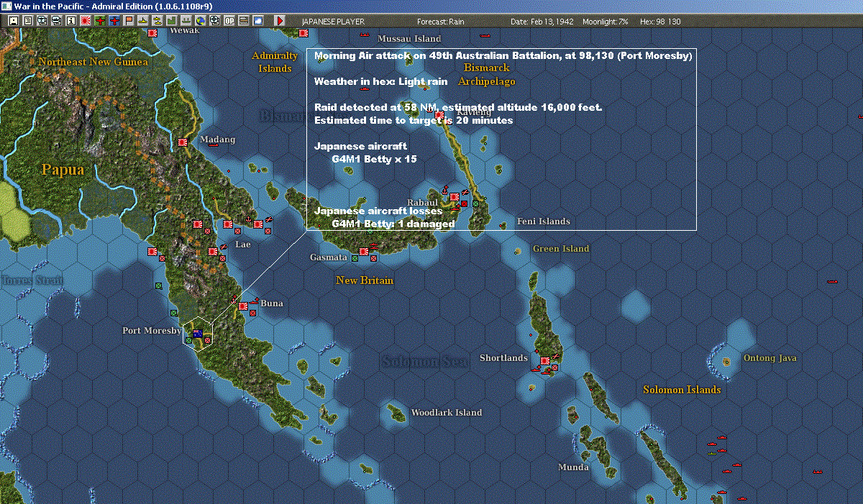Click the 'Rabaul' map label

click(423, 203)
